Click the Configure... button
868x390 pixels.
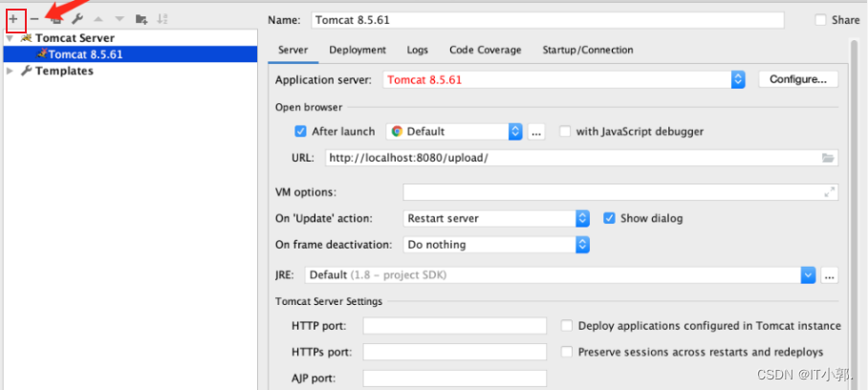click(x=797, y=79)
